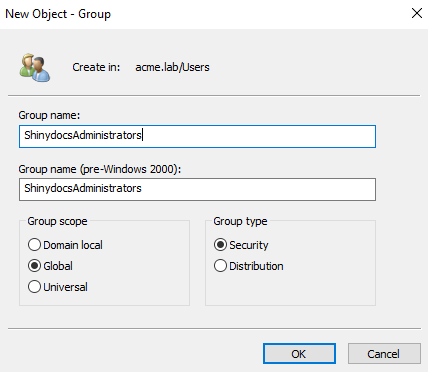Image resolution: width=428 pixels, height=372 pixels.
Task: Click the Group type section heading
Action: [x=240, y=221]
